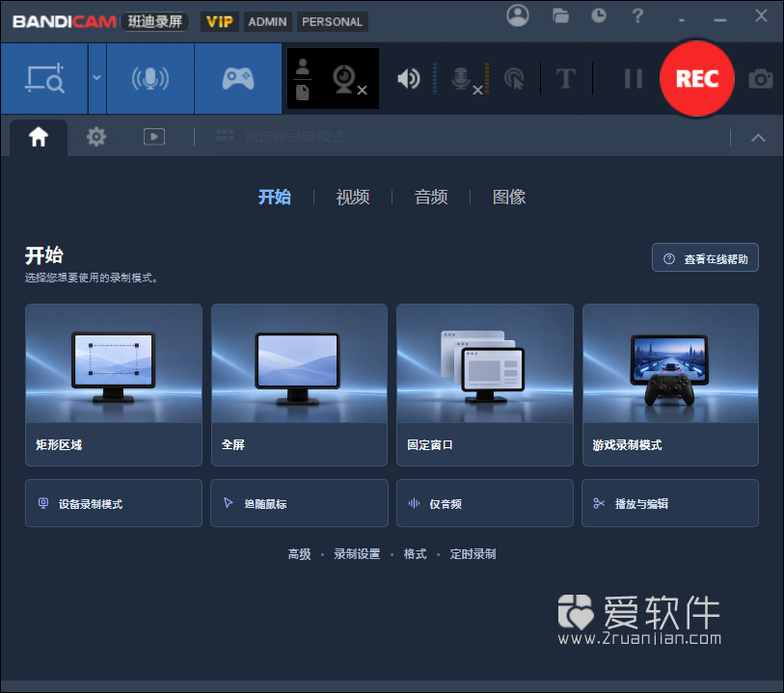Open the 高级 link
Image resolution: width=784 pixels, height=693 pixels.
299,554
